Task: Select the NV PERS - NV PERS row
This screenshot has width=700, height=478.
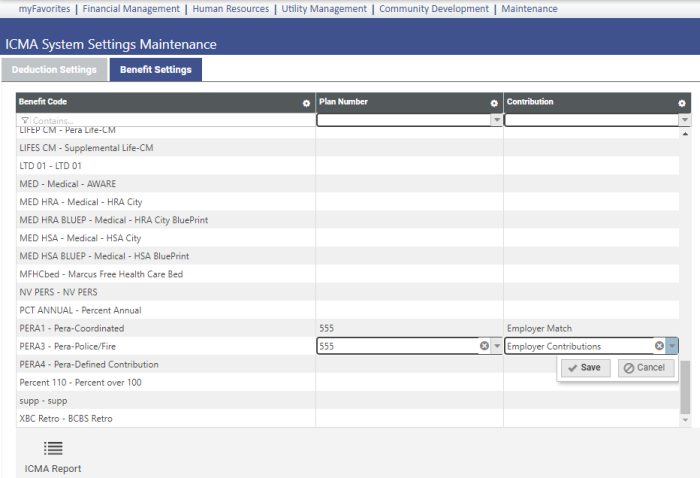Action: (347, 292)
